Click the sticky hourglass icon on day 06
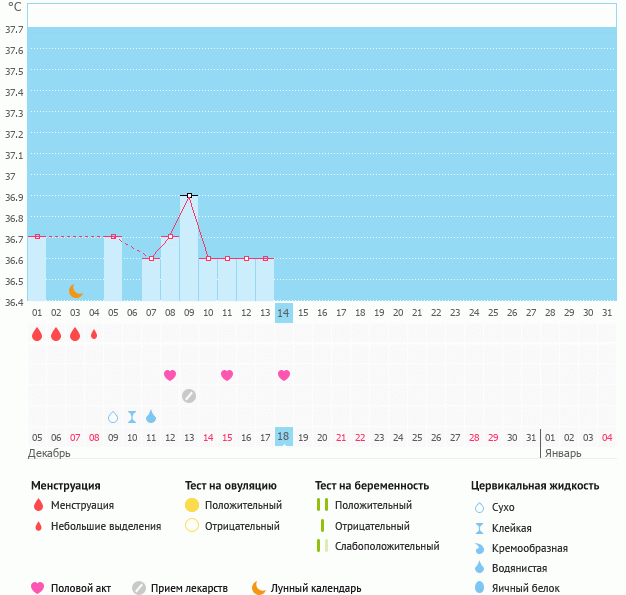Screen dimensions: 626x595 [x=132, y=417]
